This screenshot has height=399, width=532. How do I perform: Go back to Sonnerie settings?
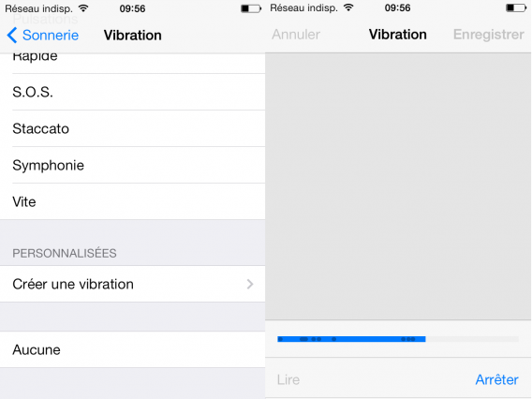coord(51,36)
